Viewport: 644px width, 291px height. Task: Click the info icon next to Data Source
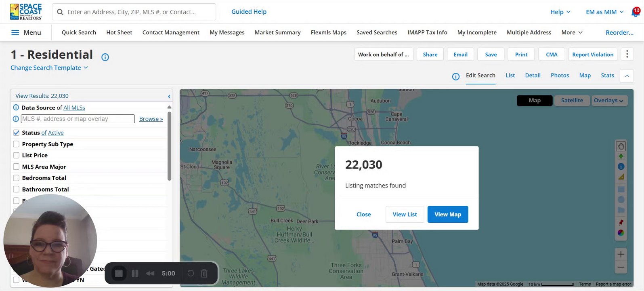(x=16, y=108)
